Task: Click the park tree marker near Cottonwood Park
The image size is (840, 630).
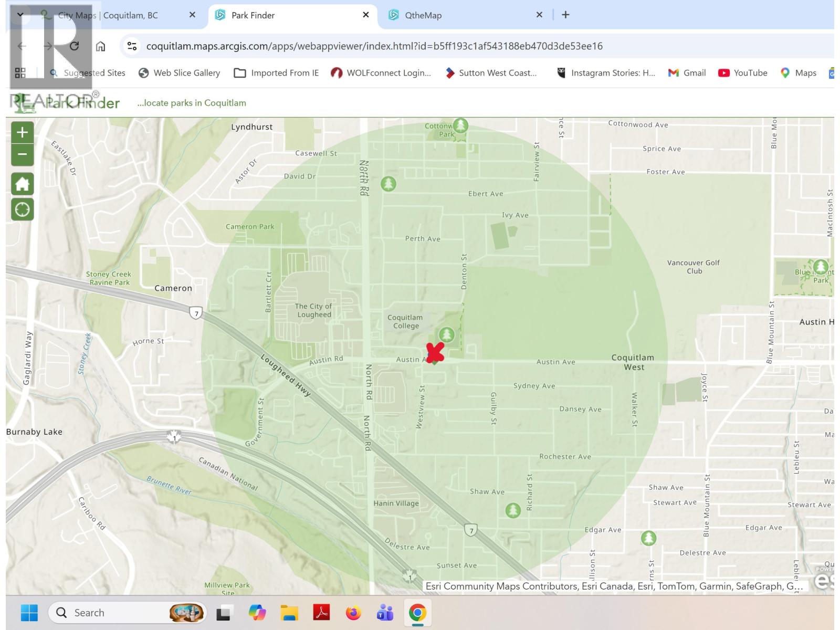Action: tap(460, 125)
